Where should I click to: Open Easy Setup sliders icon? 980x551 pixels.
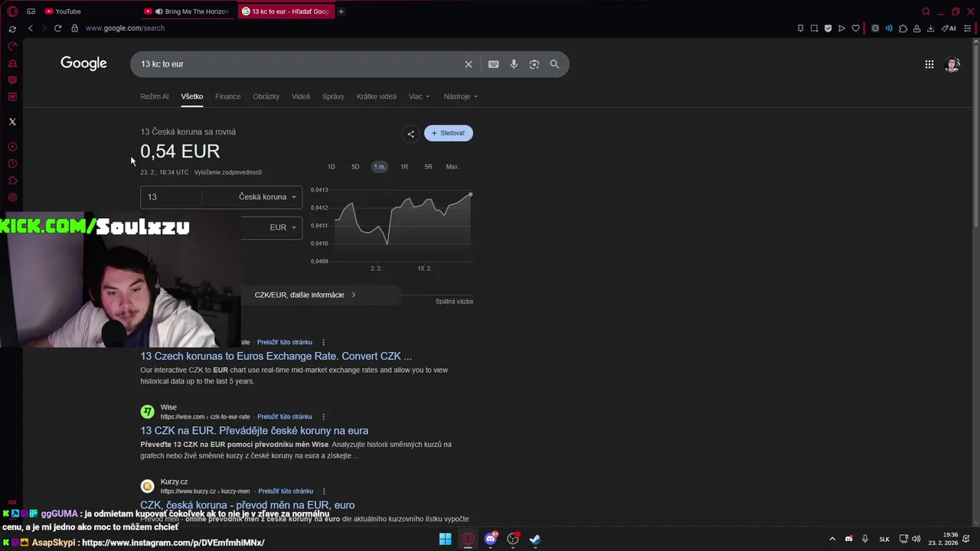[x=968, y=28]
